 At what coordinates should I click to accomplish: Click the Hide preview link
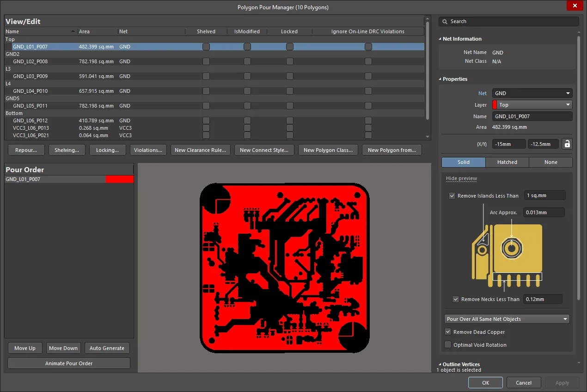(461, 179)
